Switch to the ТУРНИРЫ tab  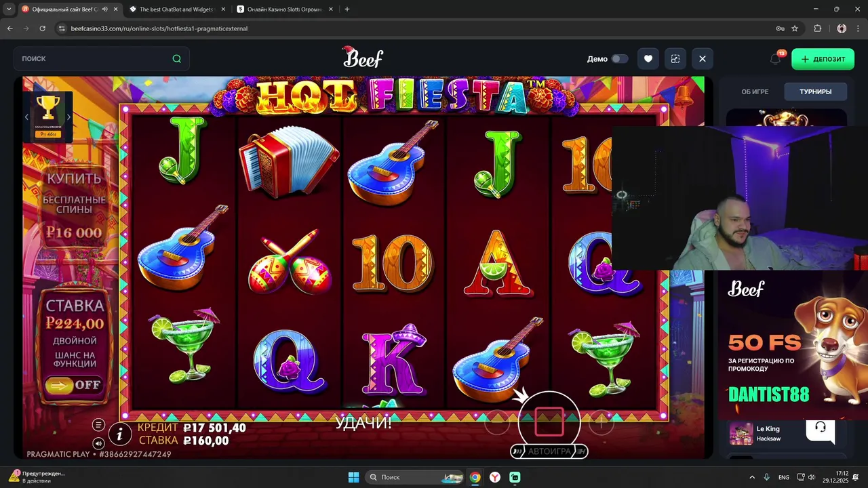pos(815,91)
